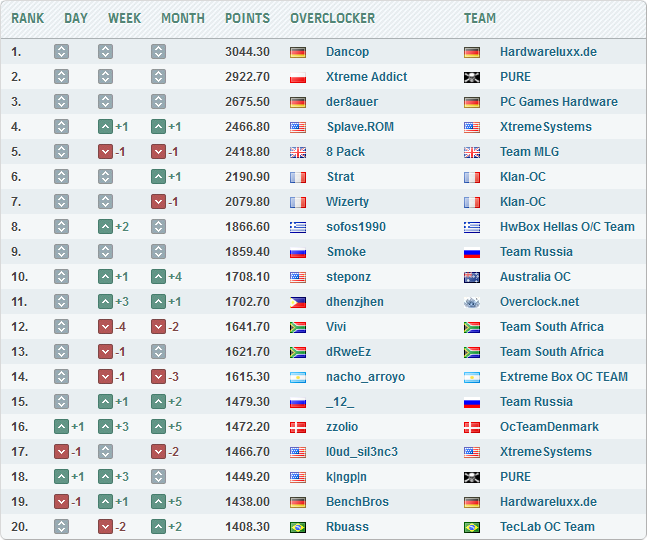Open the Overclock.net team link
647x540 pixels.
coord(539,302)
